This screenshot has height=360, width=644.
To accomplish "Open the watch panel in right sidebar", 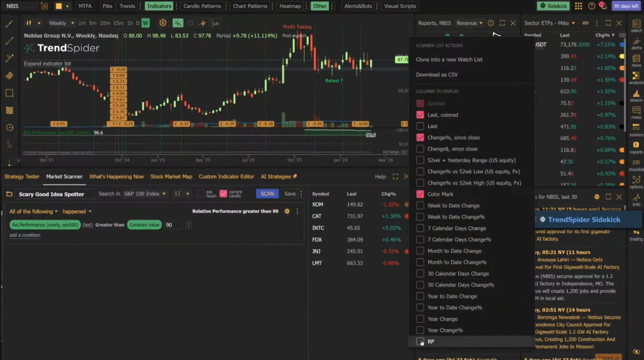I will (x=636, y=25).
